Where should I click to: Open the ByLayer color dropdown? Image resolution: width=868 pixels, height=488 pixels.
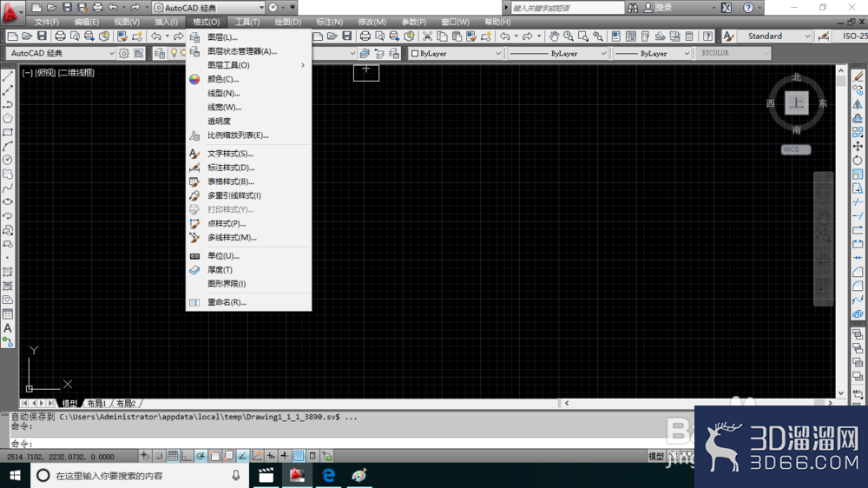point(456,53)
